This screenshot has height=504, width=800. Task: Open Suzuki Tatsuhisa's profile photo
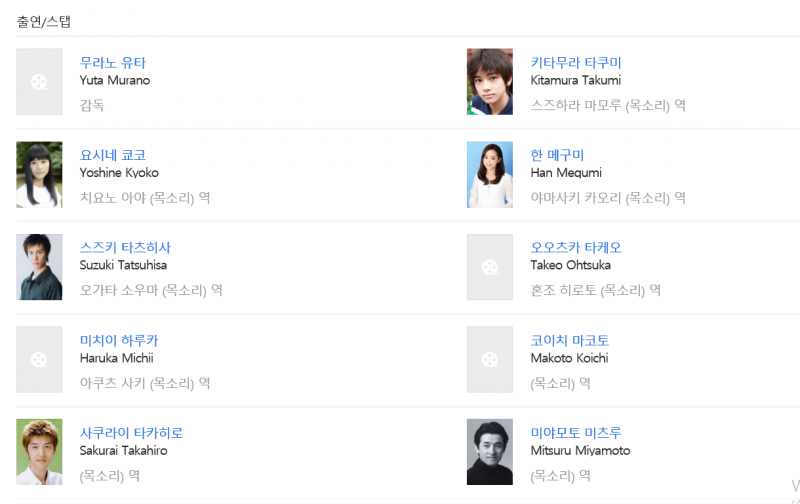(x=39, y=267)
